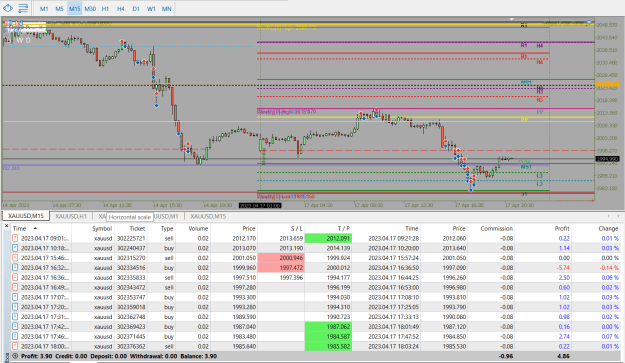Click the sort arrow beside the first Time header
Viewport: 625px width, 363px height.
coord(35,228)
